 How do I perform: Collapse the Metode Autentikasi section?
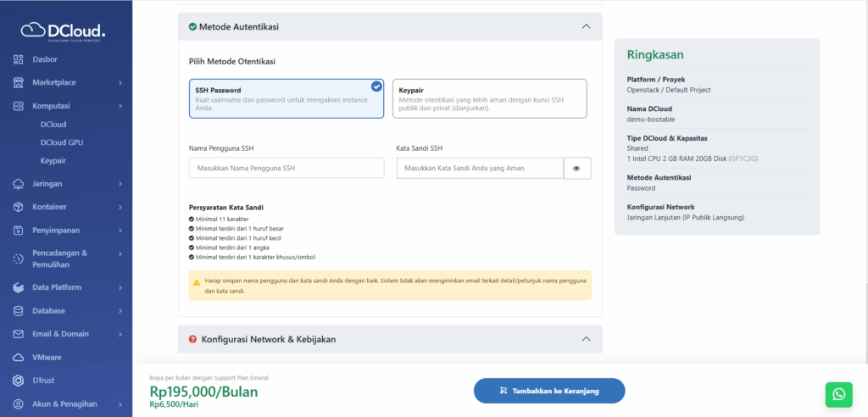(x=586, y=27)
